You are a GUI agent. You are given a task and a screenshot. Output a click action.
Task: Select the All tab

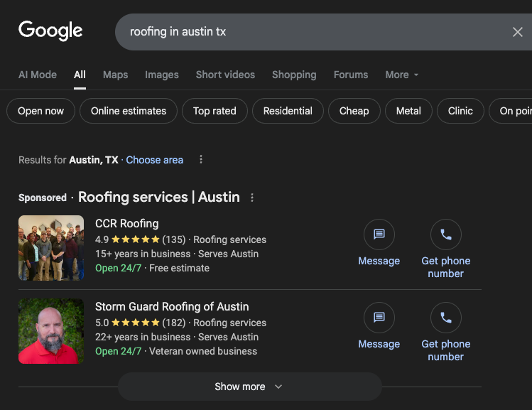pyautogui.click(x=80, y=75)
